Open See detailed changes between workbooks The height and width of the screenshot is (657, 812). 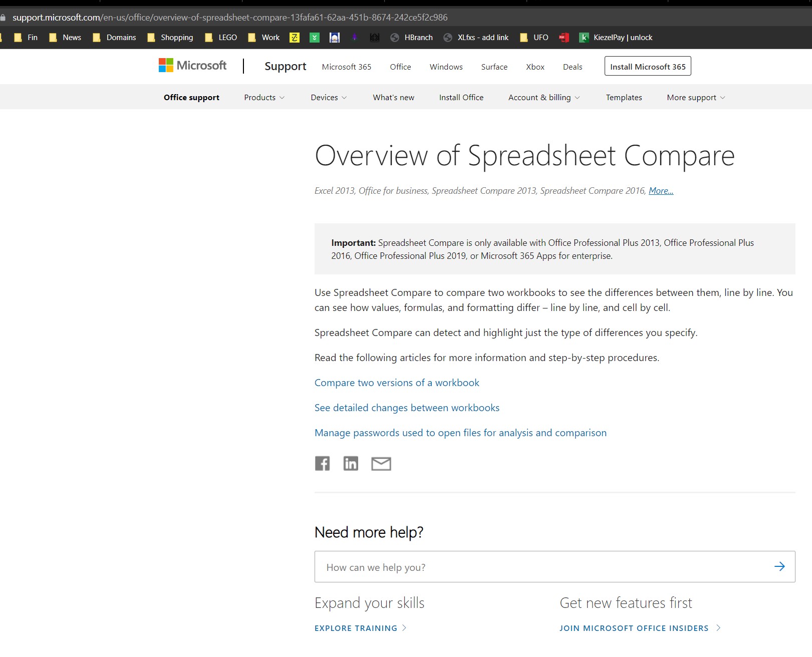(407, 408)
